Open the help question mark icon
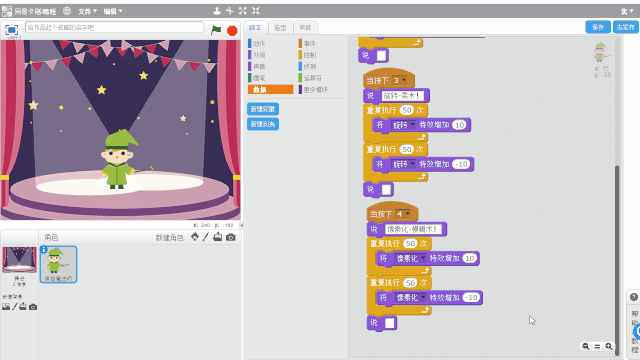 (x=633, y=297)
